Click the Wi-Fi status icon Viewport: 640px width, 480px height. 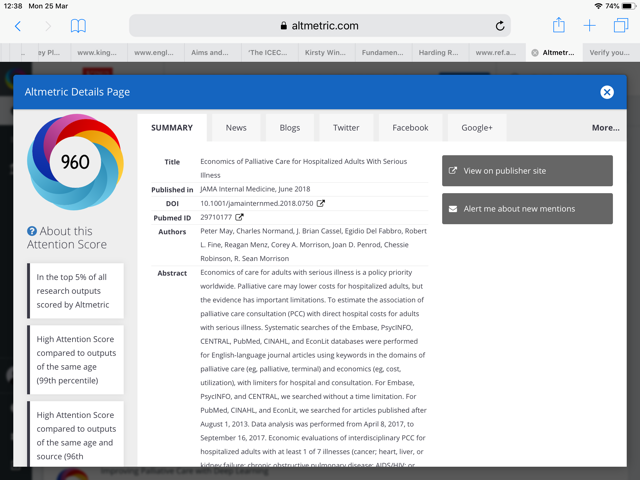coord(598,6)
